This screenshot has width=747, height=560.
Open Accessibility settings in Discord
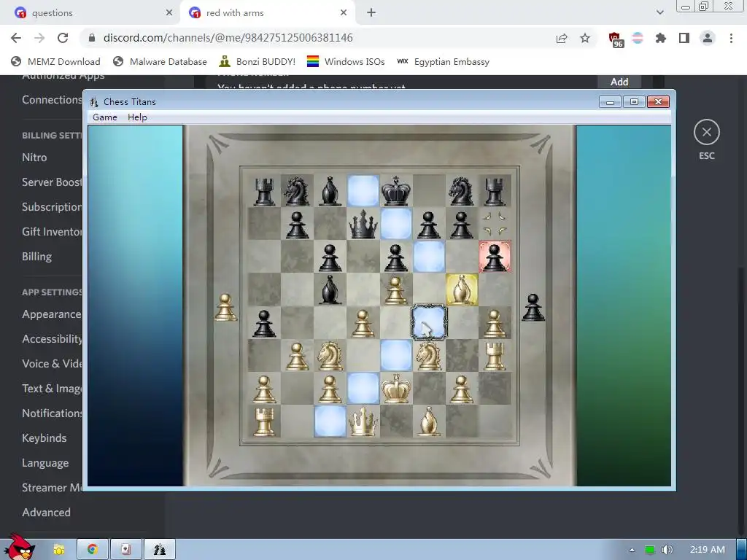click(x=52, y=339)
